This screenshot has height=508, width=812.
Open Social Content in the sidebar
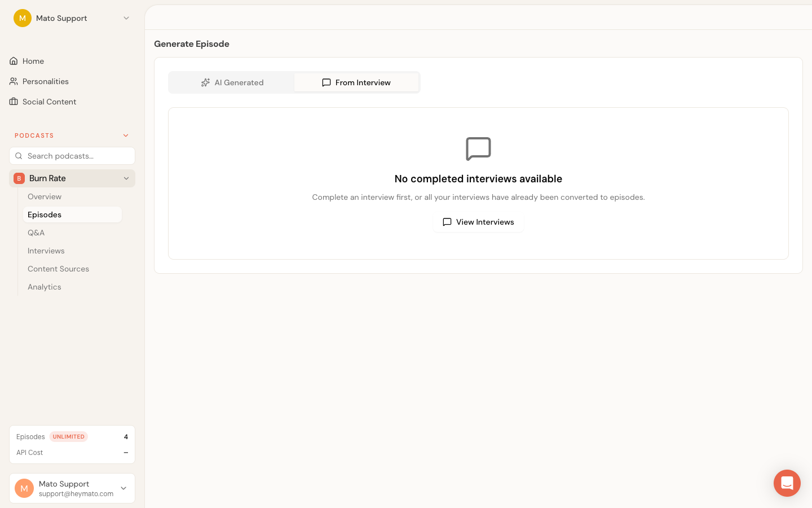(x=72, y=102)
